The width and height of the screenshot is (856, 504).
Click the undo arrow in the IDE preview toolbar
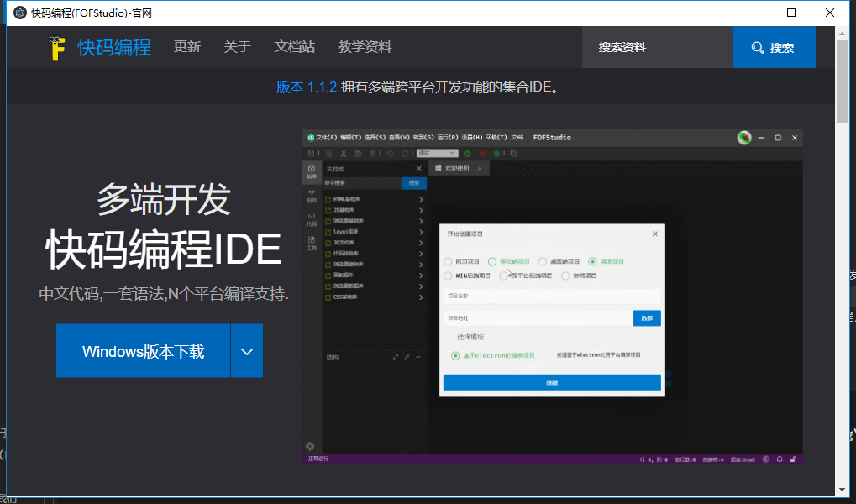tap(391, 154)
